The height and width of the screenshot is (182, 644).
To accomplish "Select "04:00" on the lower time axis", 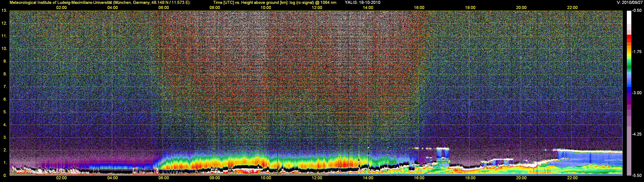I will [112, 178].
